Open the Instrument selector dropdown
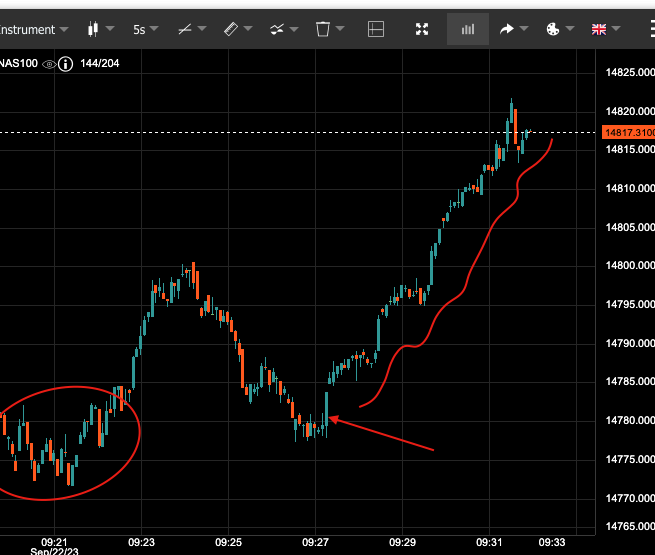Image resolution: width=655 pixels, height=555 pixels. (33, 30)
